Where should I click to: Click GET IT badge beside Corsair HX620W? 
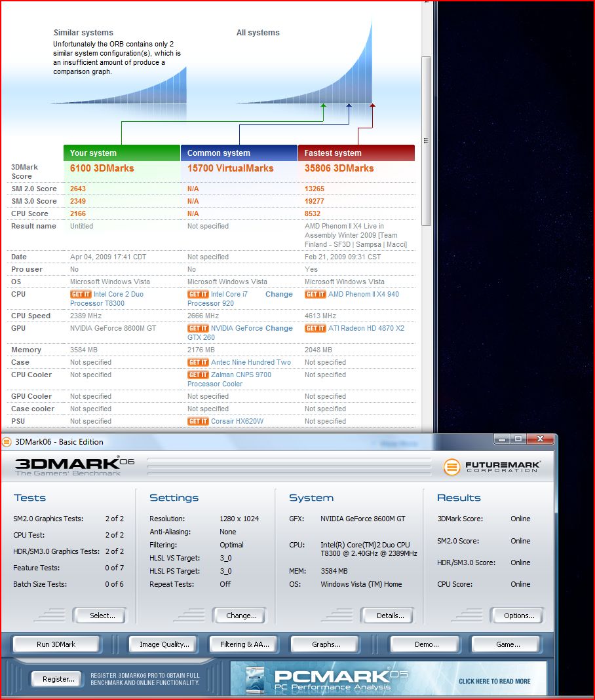pyautogui.click(x=198, y=421)
